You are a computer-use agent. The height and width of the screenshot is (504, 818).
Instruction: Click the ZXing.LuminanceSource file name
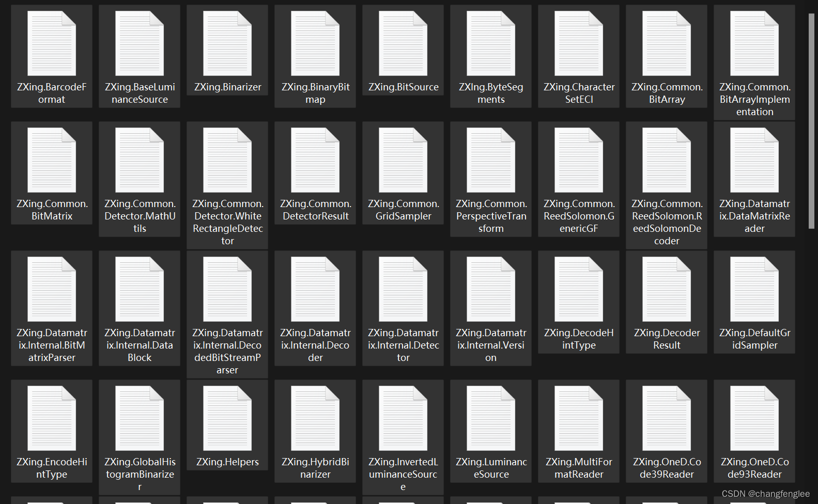(491, 468)
